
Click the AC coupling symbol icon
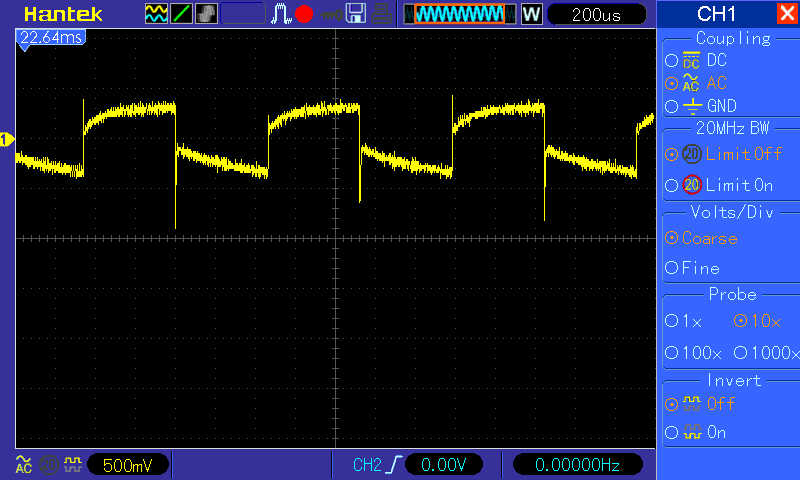(x=691, y=83)
